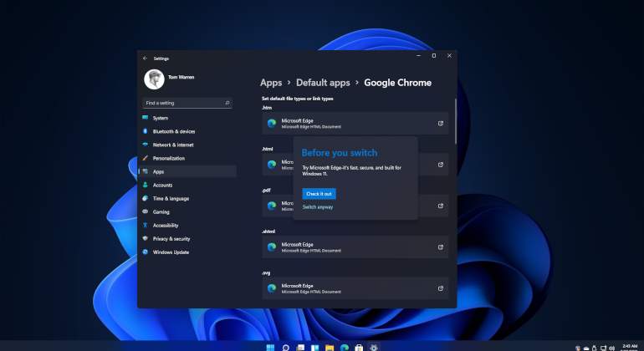Click the volume icon in system tray
Viewport: 644px width, 351px height.
point(612,348)
